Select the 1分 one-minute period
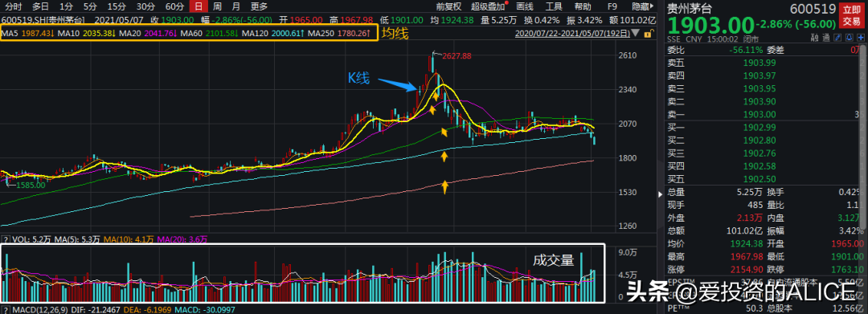The height and width of the screenshot is (314, 868). (x=66, y=6)
